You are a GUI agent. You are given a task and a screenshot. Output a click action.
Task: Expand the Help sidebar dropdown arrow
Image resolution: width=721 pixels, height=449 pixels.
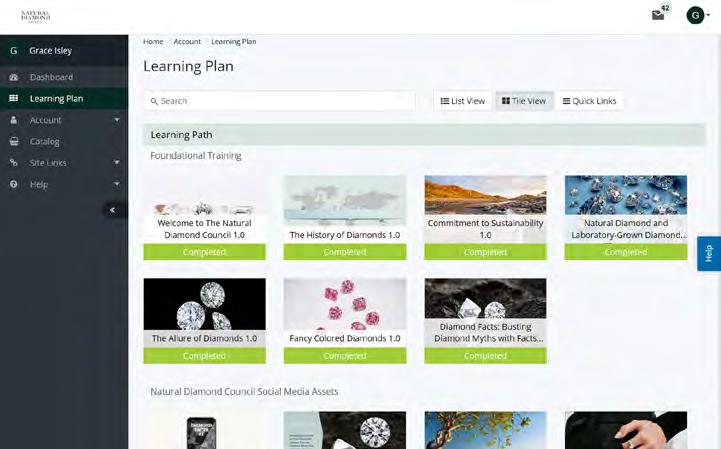pyautogui.click(x=117, y=184)
